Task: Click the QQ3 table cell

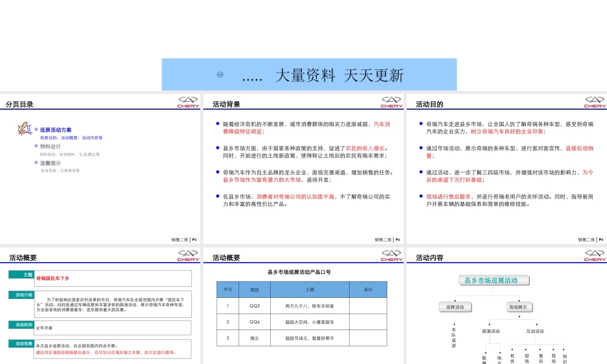Action: [254, 306]
